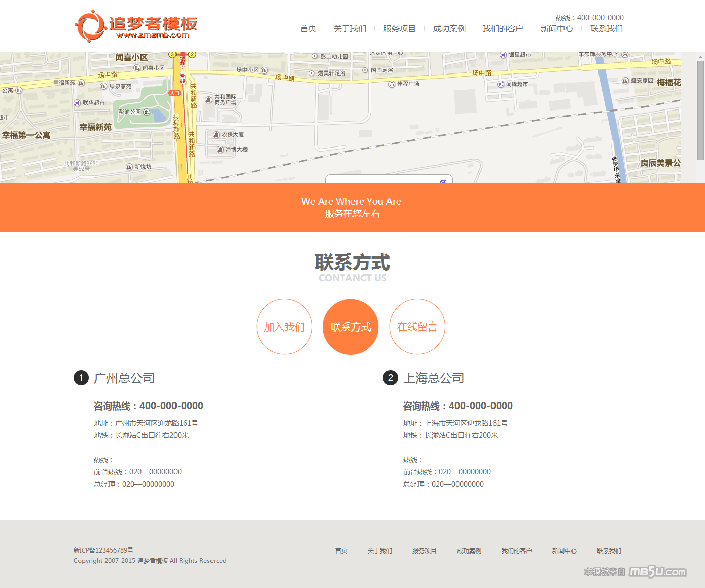Click the 农保大厦 building icon on the map

click(x=217, y=135)
